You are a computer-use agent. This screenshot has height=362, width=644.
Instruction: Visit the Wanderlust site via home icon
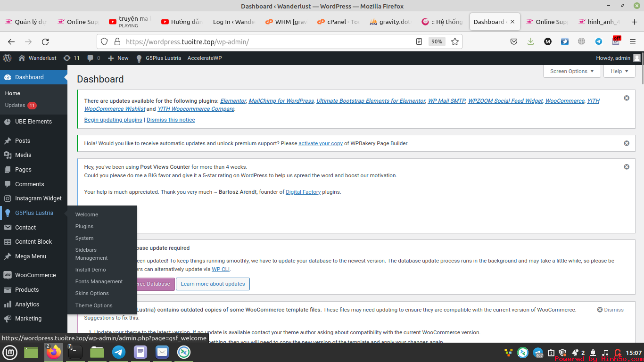[x=37, y=58]
